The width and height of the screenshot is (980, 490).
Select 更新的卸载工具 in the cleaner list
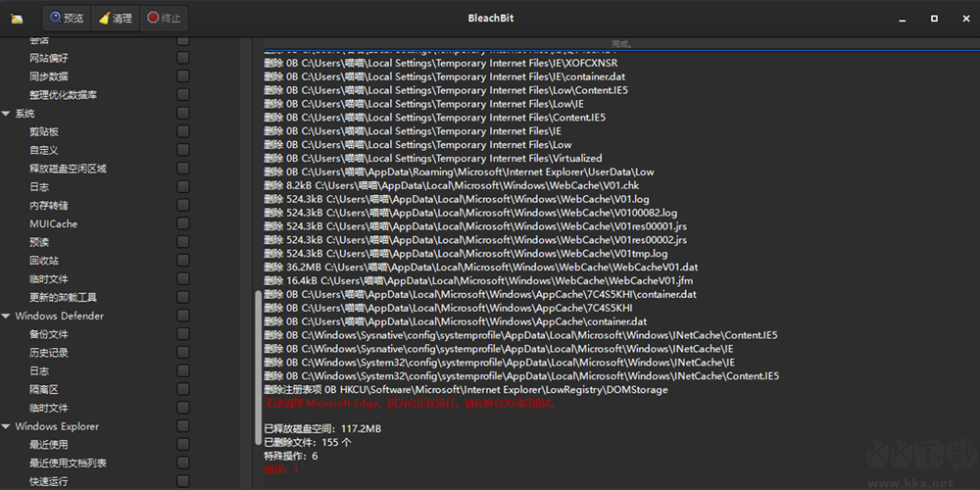click(x=63, y=297)
